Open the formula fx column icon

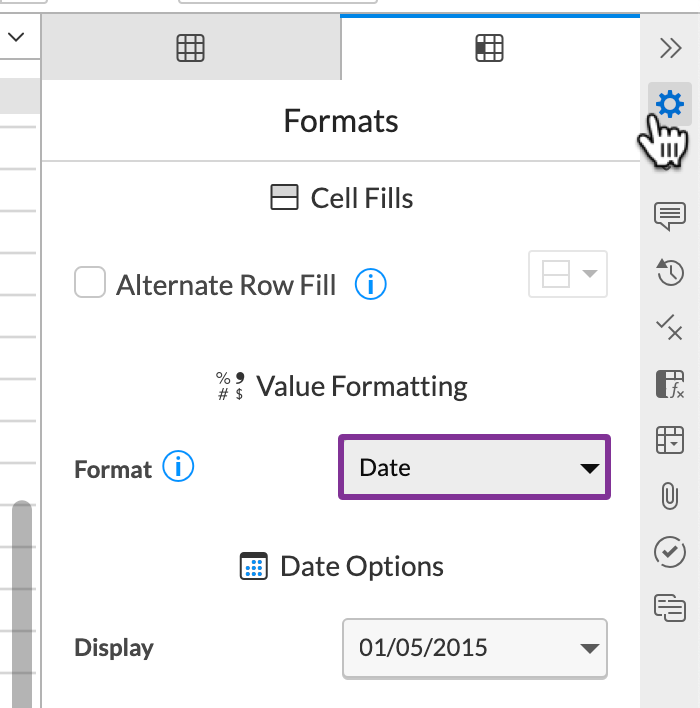coord(669,383)
